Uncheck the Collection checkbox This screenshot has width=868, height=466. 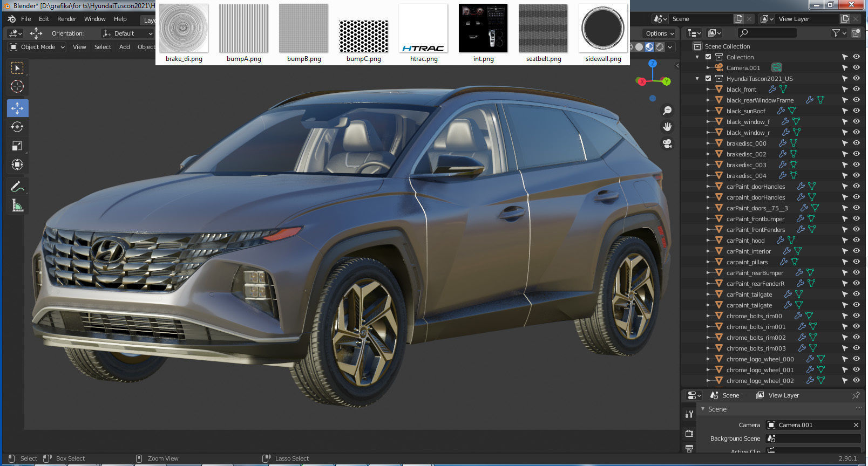point(709,57)
